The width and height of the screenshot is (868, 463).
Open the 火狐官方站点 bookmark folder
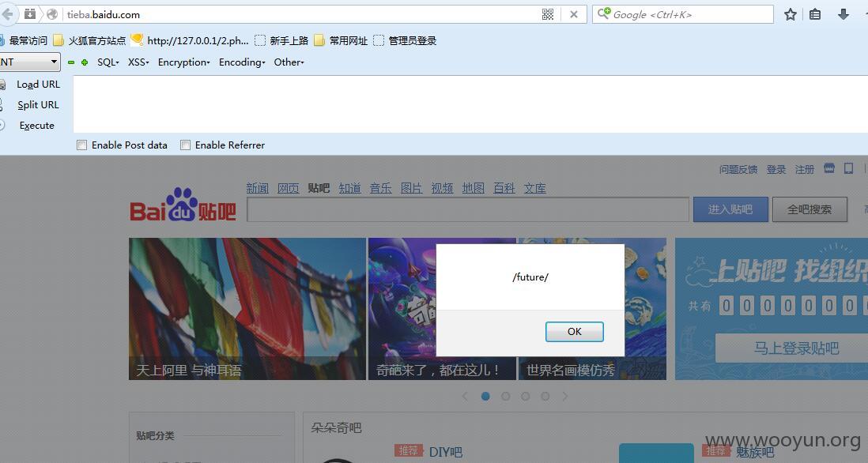click(89, 40)
